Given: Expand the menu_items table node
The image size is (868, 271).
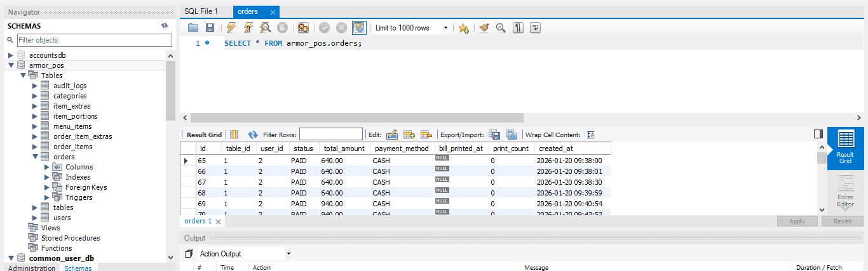Looking at the screenshot, I should pyautogui.click(x=35, y=126).
